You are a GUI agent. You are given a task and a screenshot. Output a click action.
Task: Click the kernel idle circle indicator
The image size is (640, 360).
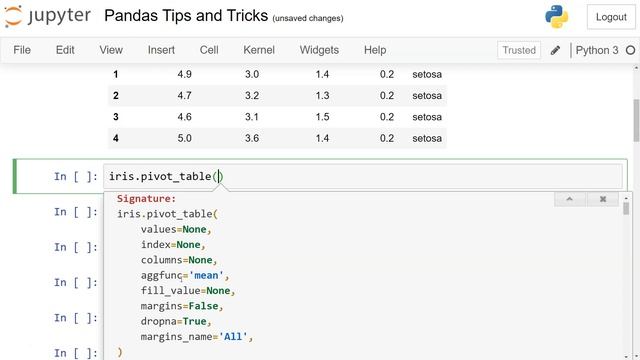pyautogui.click(x=631, y=50)
